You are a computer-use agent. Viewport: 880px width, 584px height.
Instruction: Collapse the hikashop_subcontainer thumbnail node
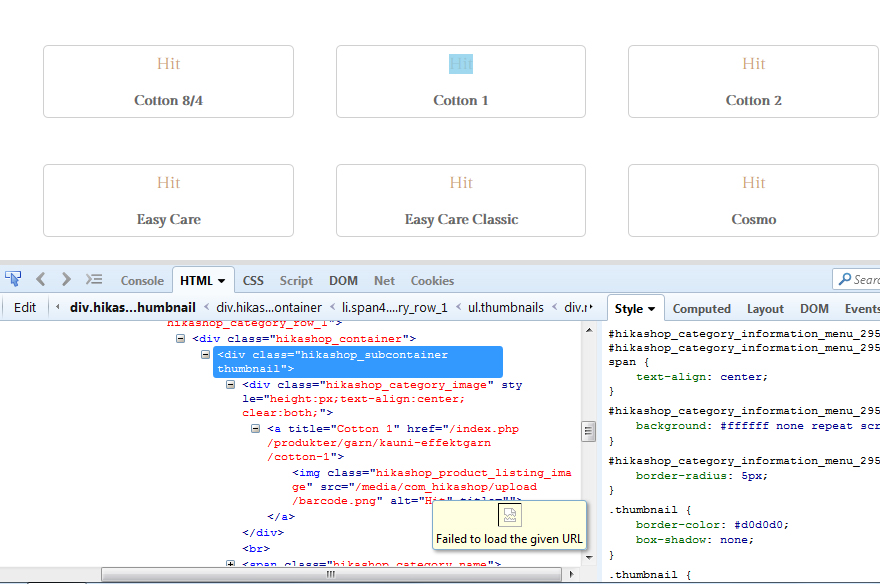coord(206,355)
